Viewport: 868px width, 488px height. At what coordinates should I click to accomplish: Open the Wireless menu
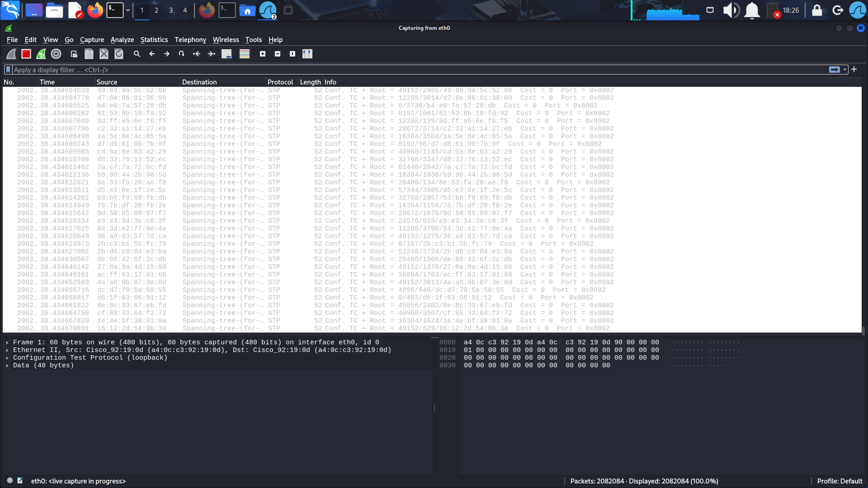coord(226,40)
